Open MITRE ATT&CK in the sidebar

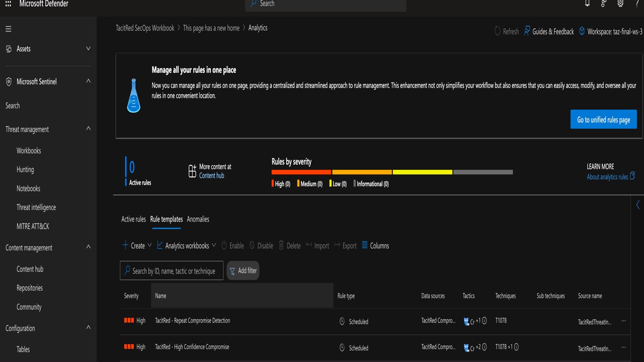pos(33,226)
